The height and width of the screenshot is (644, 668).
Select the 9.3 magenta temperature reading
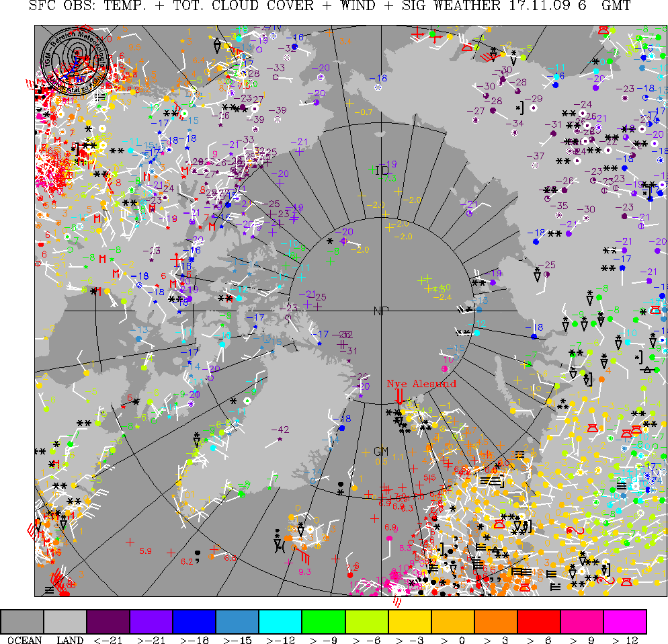[304, 571]
